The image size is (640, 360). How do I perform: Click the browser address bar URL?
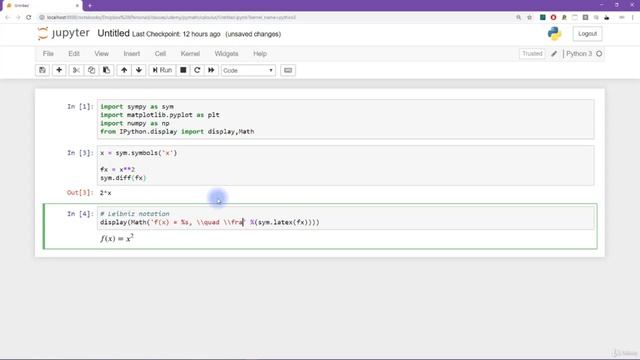tap(171, 18)
